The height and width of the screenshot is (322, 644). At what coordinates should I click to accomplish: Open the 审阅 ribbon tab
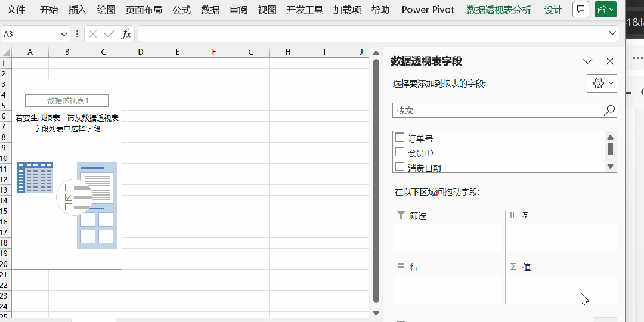[x=239, y=10]
